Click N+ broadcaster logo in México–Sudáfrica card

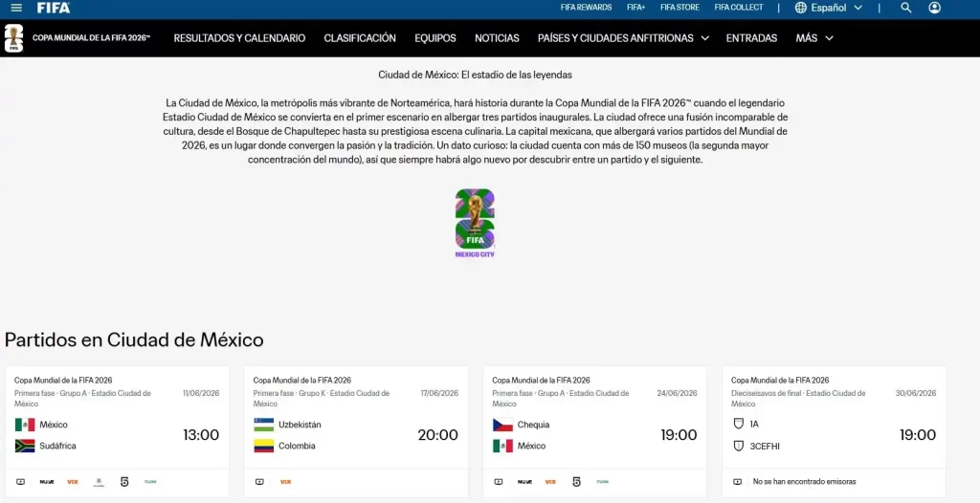point(47,482)
